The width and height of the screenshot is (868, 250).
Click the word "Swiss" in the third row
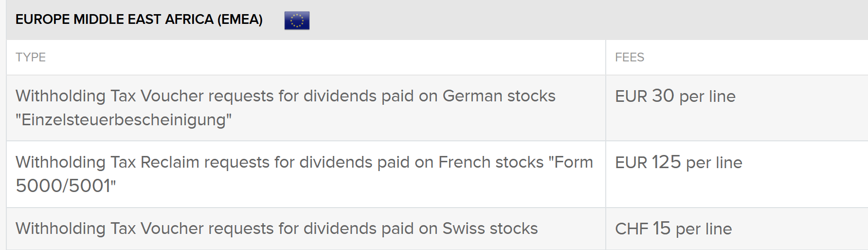[x=464, y=229]
